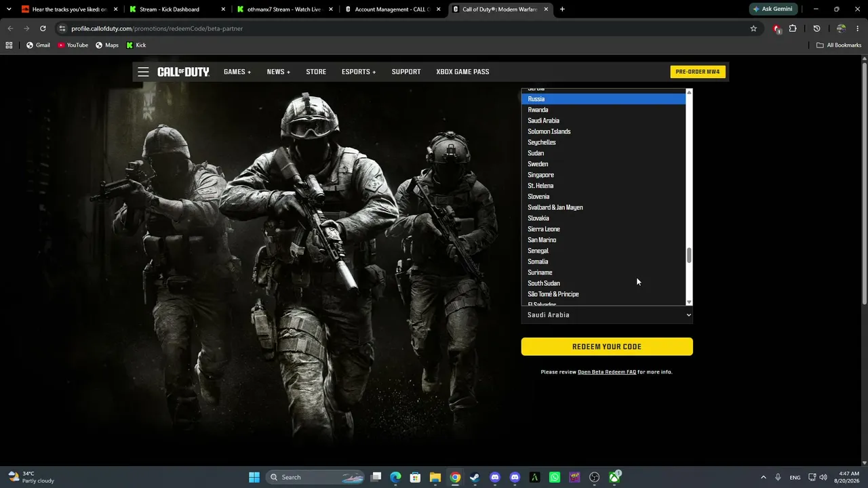Click the weather widget showing 34°C

click(x=31, y=477)
